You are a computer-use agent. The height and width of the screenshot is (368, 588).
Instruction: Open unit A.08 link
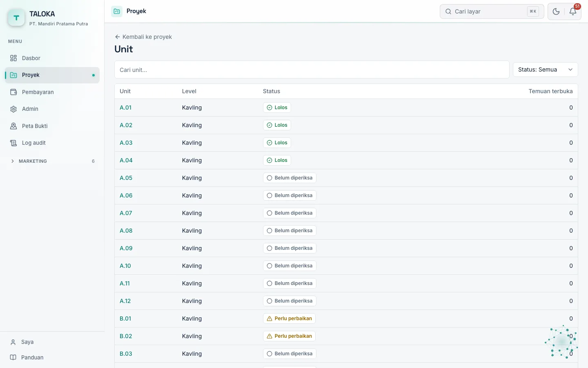pos(126,231)
